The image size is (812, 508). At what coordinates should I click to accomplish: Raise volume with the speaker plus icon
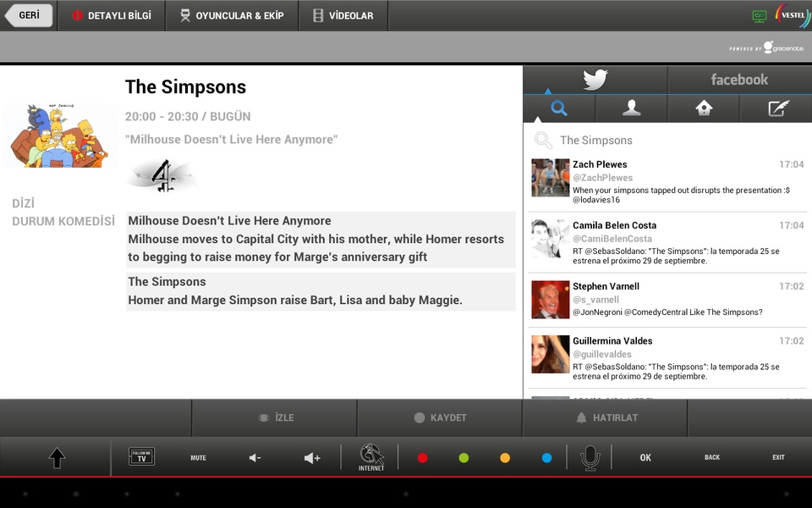312,458
